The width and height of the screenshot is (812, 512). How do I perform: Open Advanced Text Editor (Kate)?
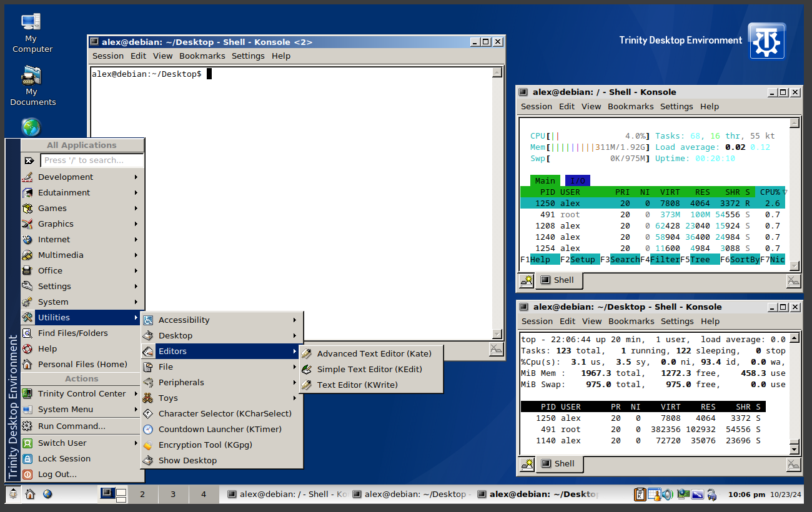pos(374,353)
